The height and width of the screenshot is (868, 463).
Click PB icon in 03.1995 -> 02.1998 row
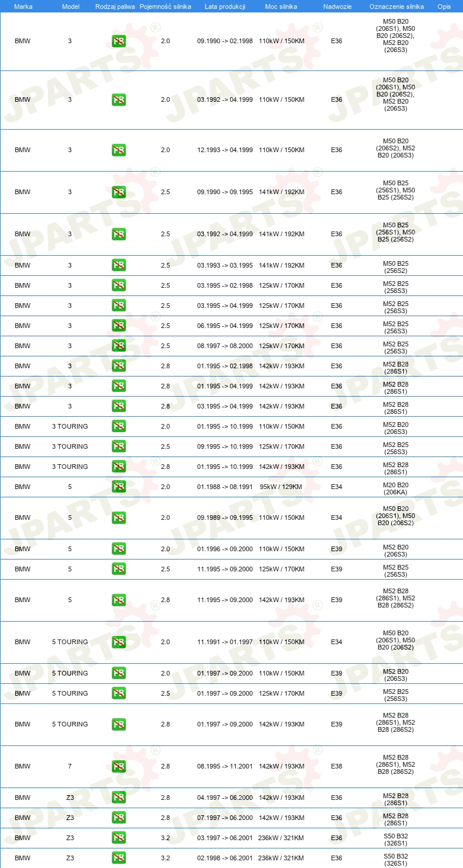[x=118, y=285]
